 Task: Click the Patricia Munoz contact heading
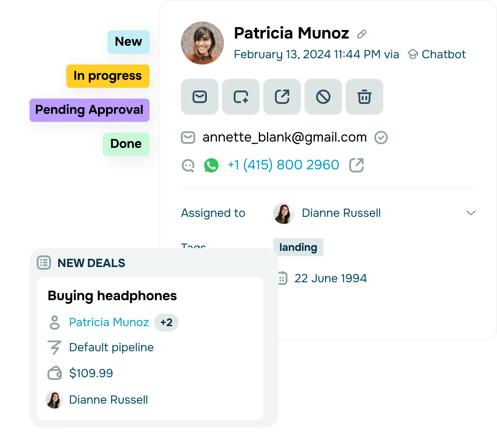(x=291, y=33)
